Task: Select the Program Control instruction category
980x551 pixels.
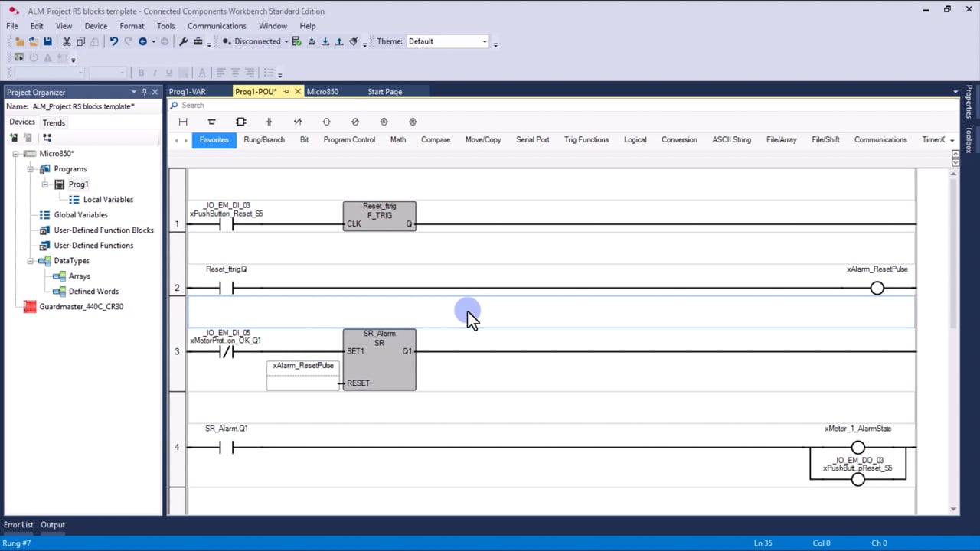Action: coord(349,140)
